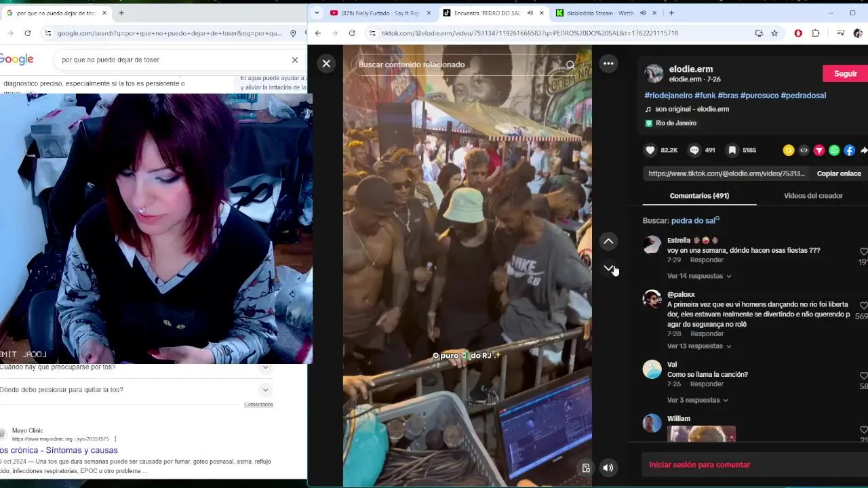Share the video to WhatsApp

(x=834, y=150)
